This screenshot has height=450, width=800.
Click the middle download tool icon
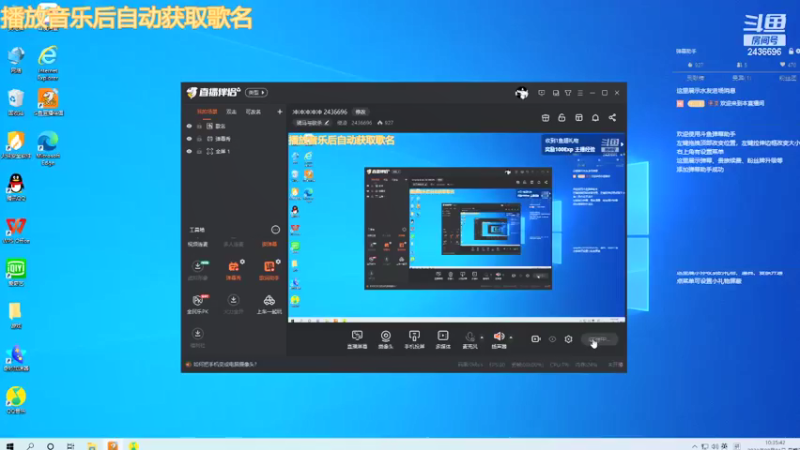coord(234,304)
